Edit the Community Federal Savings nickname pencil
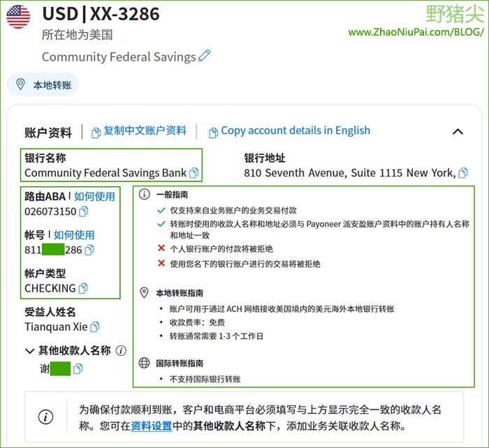This screenshot has height=448, width=489. click(204, 56)
